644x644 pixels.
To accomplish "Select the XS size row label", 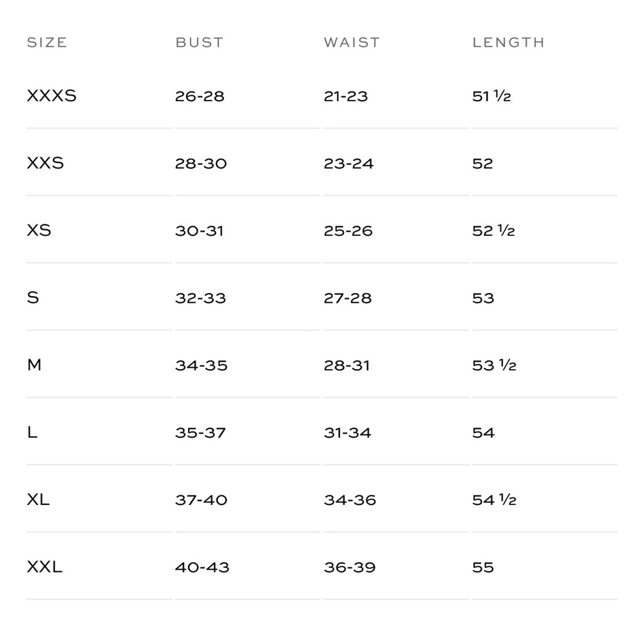I will click(39, 231).
